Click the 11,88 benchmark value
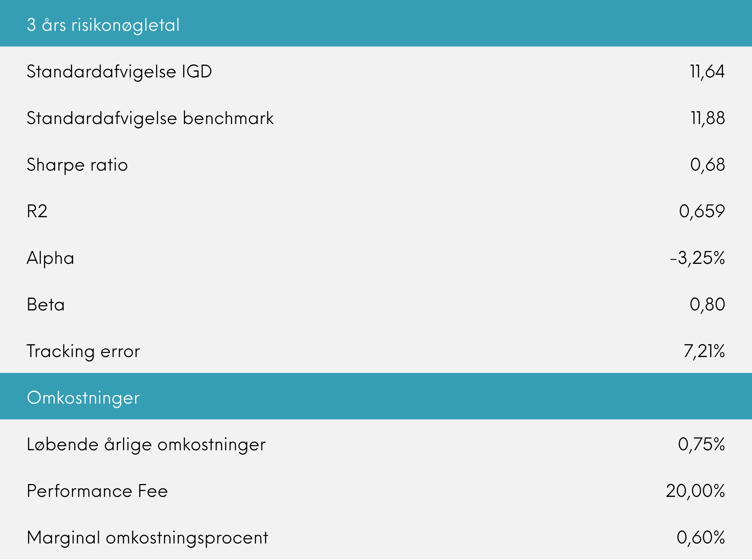Screen dimensions: 752x560 (708, 118)
